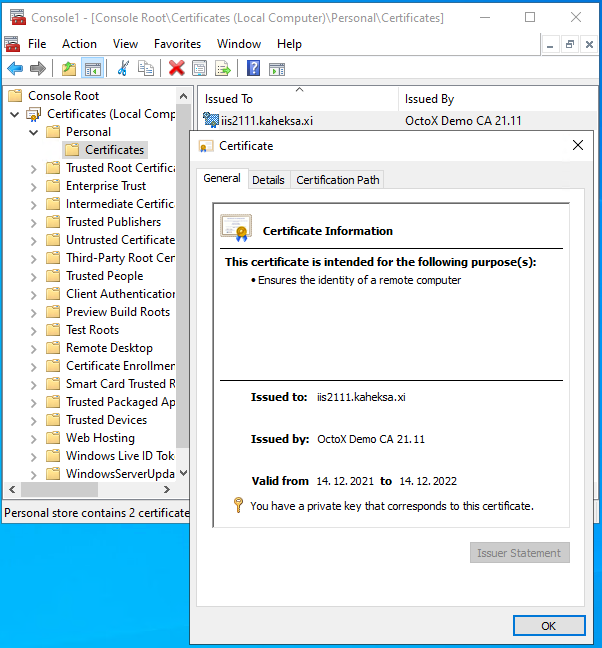Expand the Third-Party Root node
This screenshot has height=648, width=602.
33,259
